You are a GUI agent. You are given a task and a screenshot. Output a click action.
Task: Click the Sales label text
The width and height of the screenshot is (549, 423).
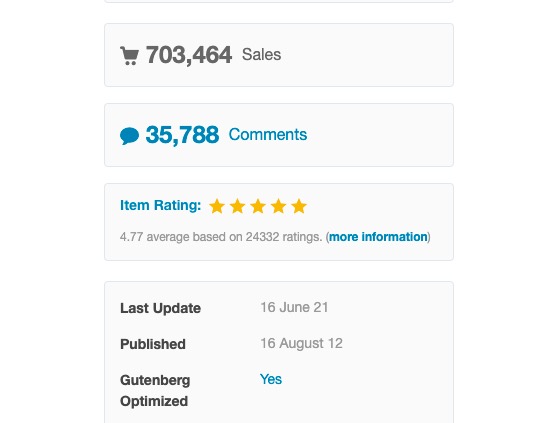(262, 55)
